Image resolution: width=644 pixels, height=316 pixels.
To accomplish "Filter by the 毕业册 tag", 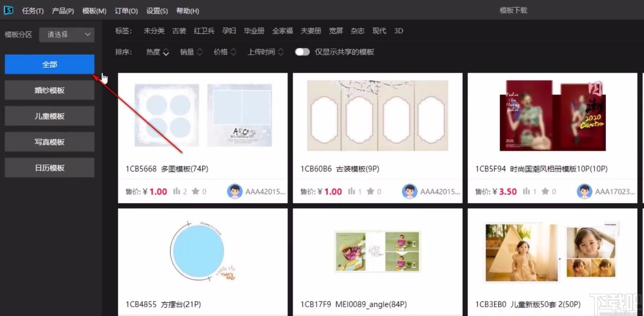I will click(254, 31).
